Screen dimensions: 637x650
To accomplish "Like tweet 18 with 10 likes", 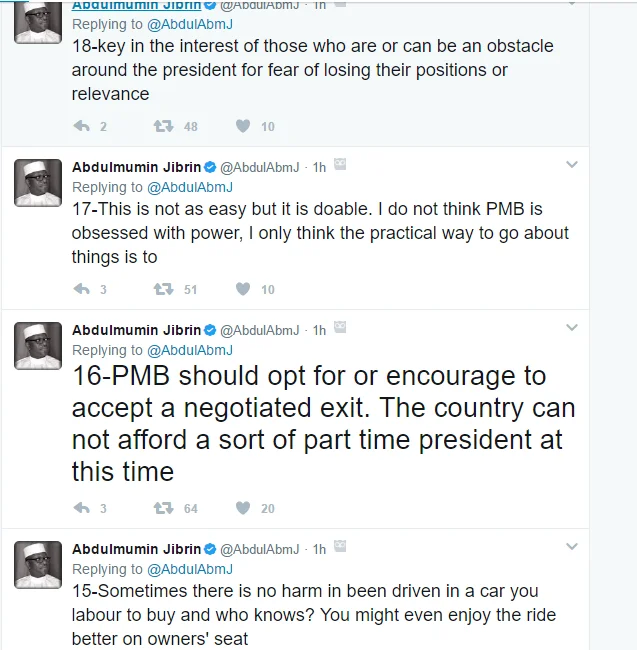I will [242, 126].
